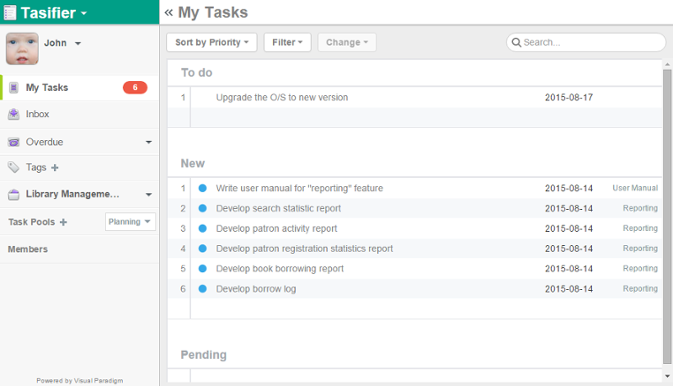Click the red 6 tasks badge
Screen dimensions: 673x386
tap(135, 88)
